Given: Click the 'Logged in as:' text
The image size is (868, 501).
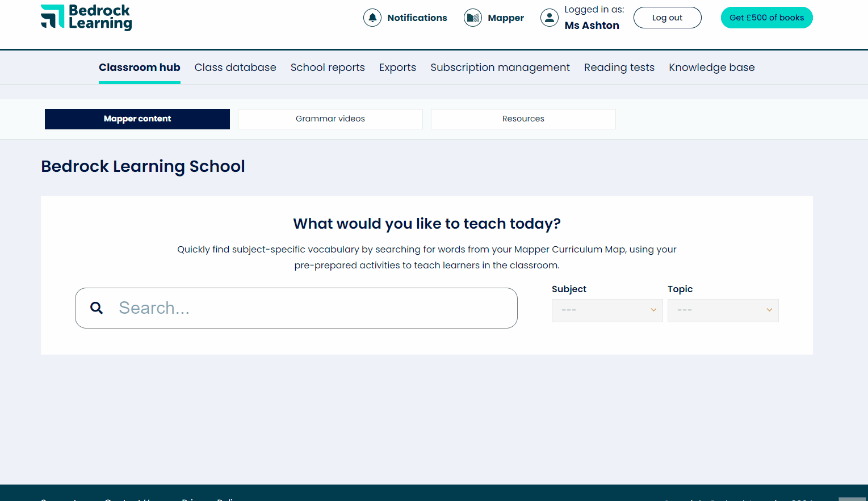Looking at the screenshot, I should click(594, 10).
